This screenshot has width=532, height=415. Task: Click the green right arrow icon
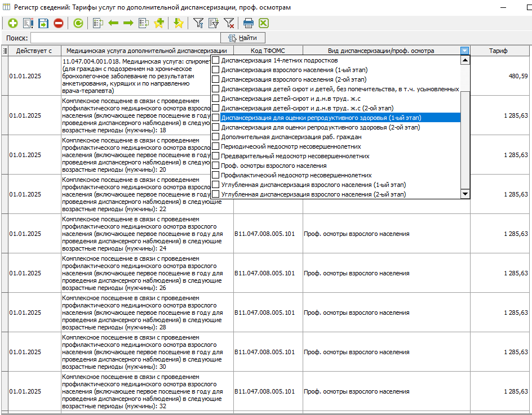pyautogui.click(x=128, y=23)
